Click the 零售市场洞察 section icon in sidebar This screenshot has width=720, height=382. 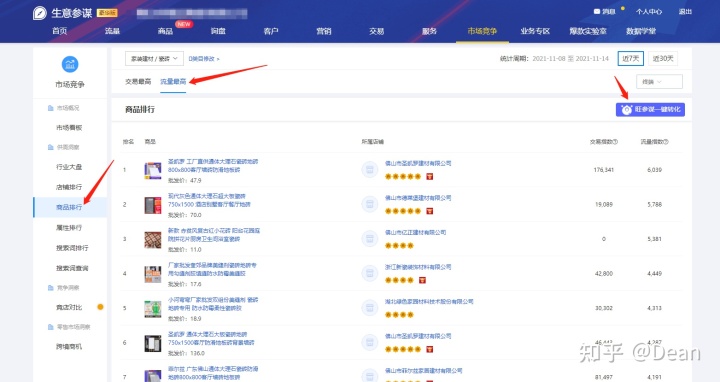(x=51, y=327)
